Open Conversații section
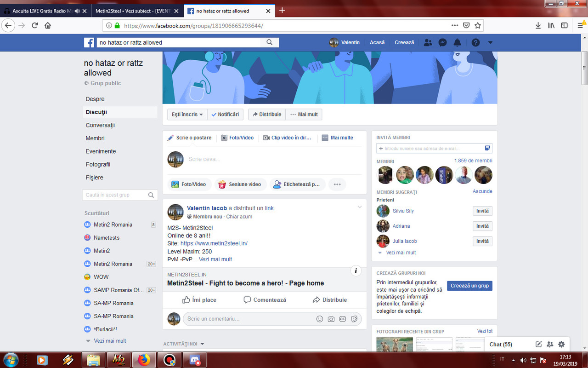This screenshot has width=588, height=368. click(100, 125)
